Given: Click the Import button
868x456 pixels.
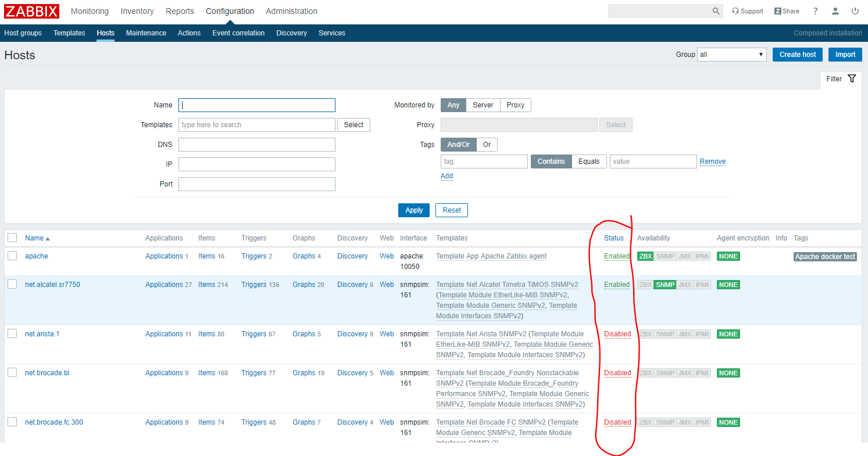Looking at the screenshot, I should tap(845, 55).
